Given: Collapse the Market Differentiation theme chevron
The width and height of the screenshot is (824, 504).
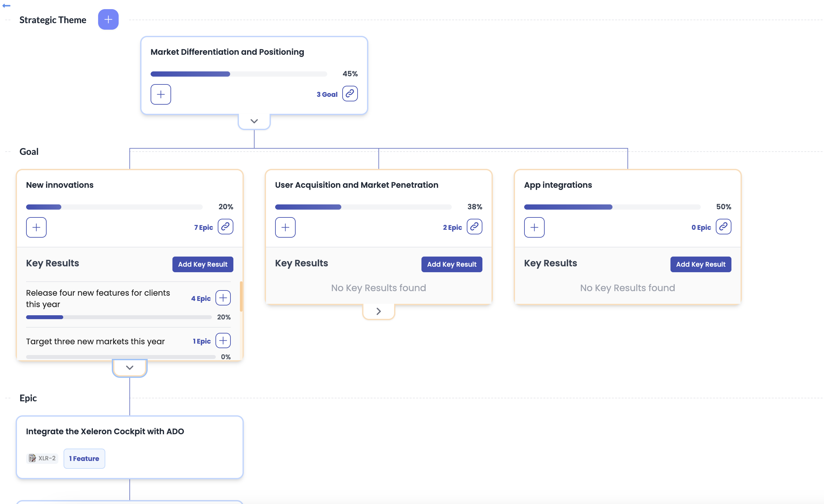Looking at the screenshot, I should [x=254, y=121].
